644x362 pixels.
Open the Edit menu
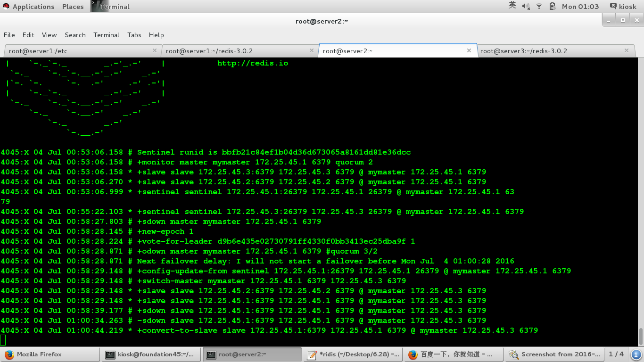[x=28, y=35]
